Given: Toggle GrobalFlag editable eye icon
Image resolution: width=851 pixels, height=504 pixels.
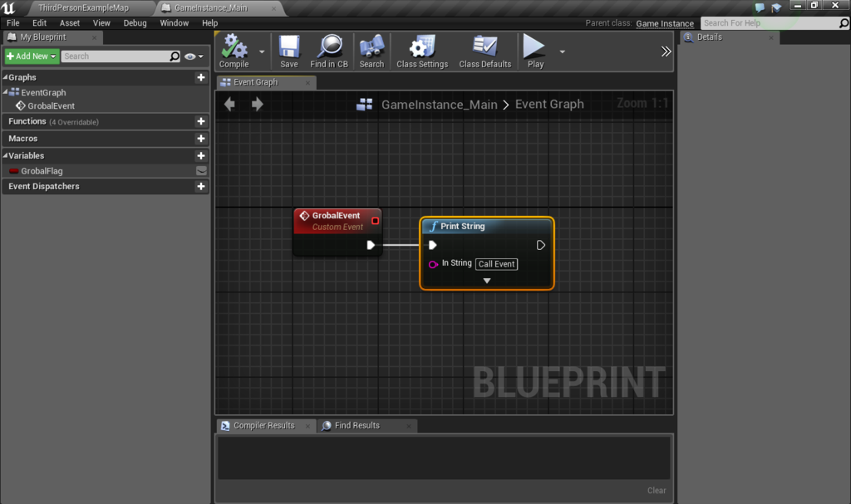Looking at the screenshot, I should [x=201, y=171].
